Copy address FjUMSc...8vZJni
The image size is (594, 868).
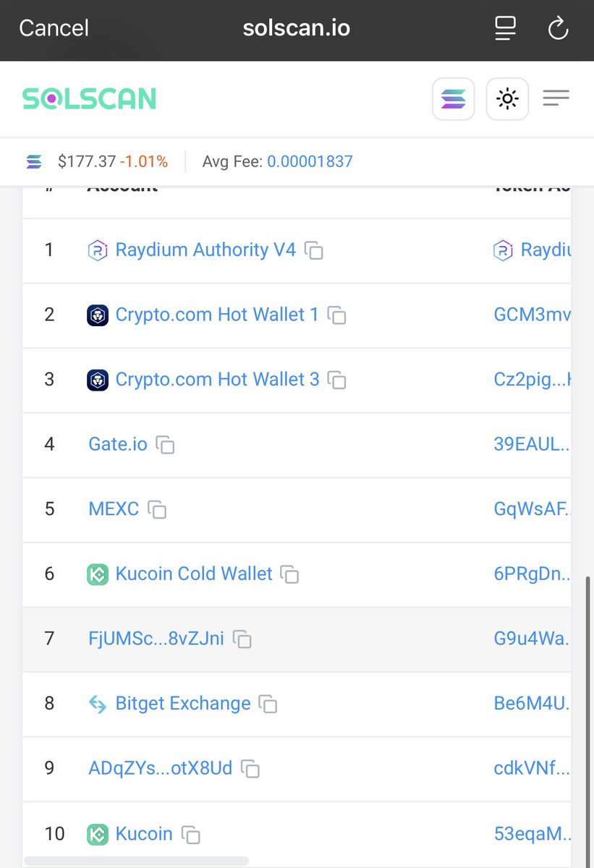pyautogui.click(x=242, y=639)
